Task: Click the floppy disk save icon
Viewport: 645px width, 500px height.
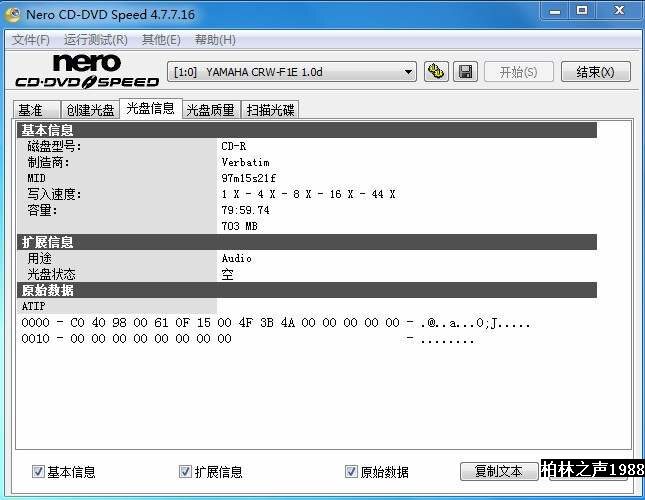Action: (465, 72)
